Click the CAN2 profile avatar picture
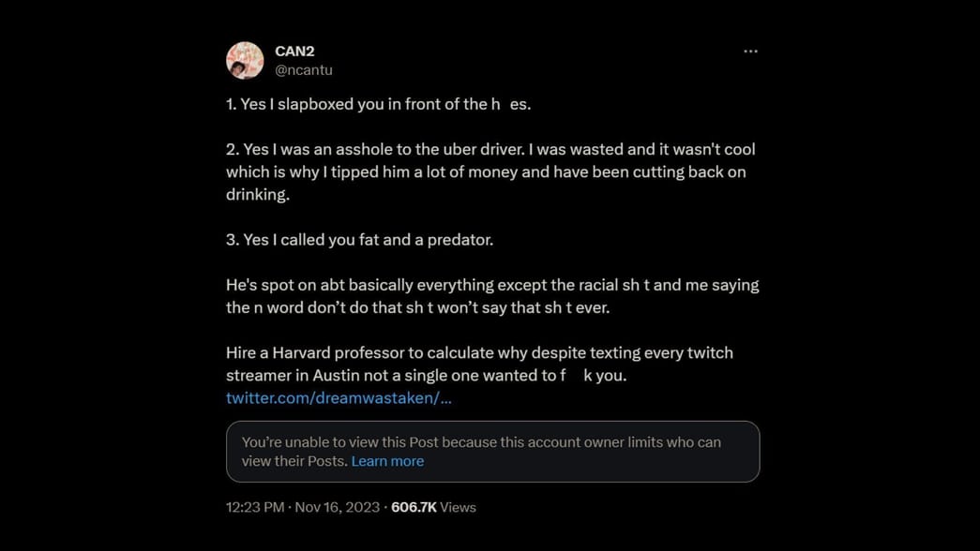The width and height of the screenshot is (980, 551). click(x=245, y=61)
